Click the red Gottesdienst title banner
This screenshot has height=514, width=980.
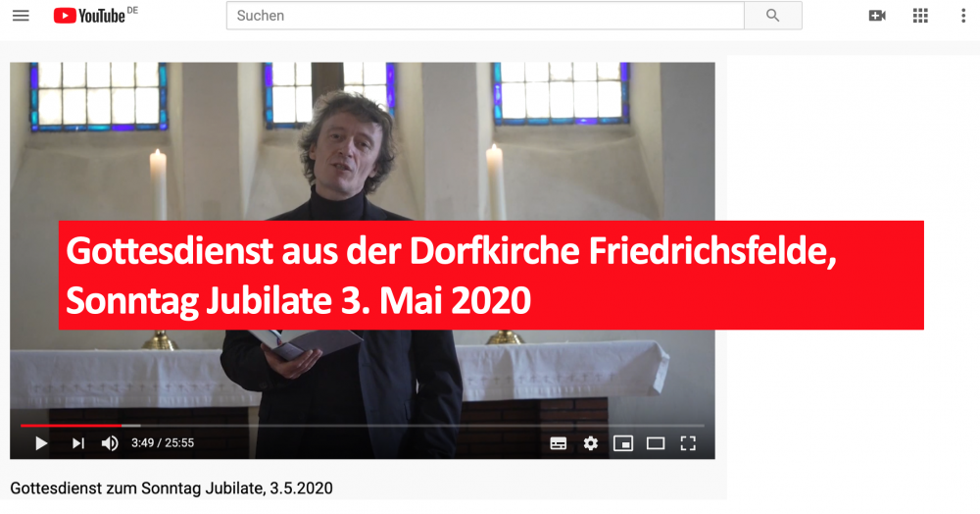pyautogui.click(x=491, y=275)
